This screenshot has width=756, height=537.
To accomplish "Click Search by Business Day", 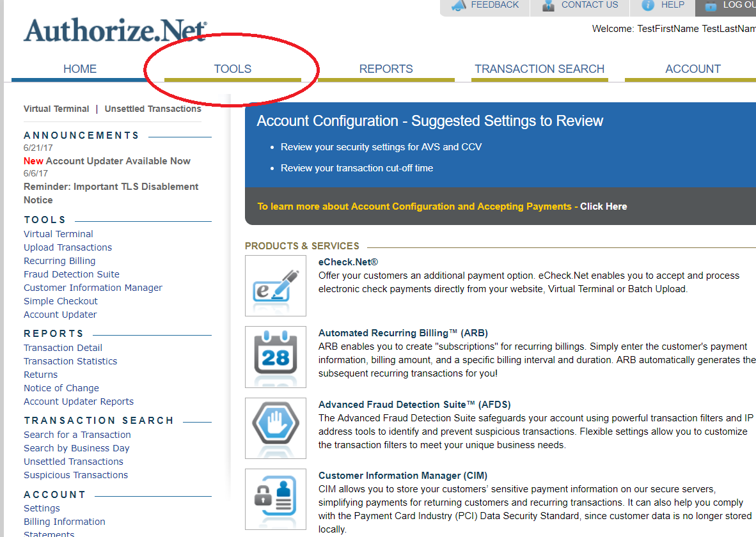I will (77, 448).
